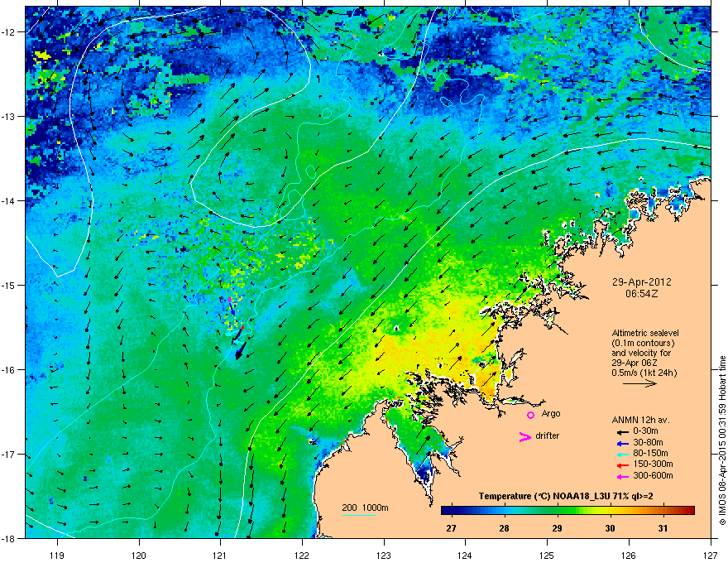The width and height of the screenshot is (728, 563).
Task: Click the '-18' latitude axis label
Action: 9,538
